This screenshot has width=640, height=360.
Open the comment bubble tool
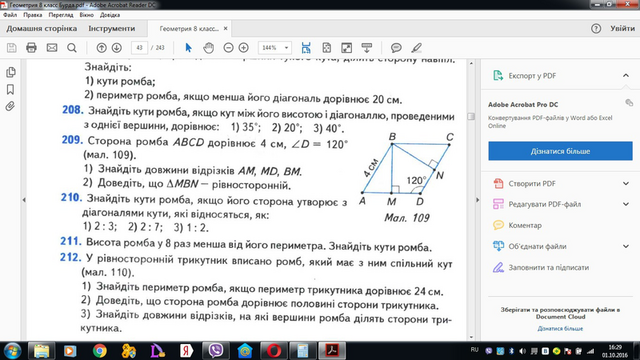click(x=396, y=48)
